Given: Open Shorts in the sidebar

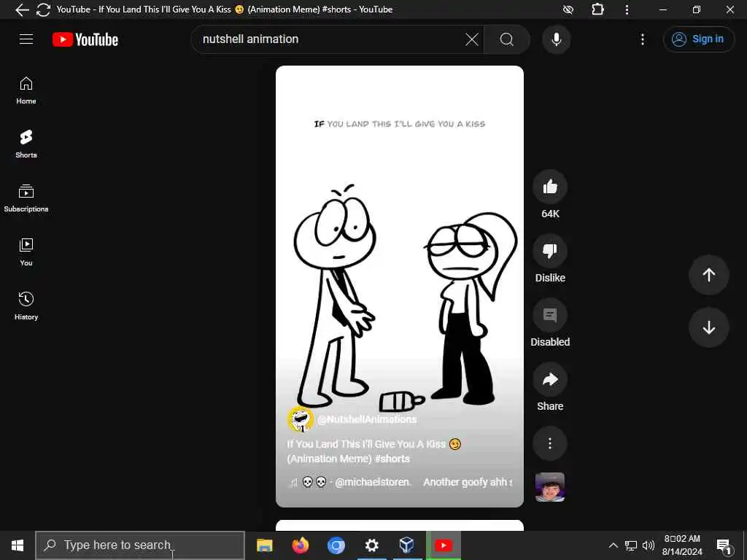Looking at the screenshot, I should point(26,144).
